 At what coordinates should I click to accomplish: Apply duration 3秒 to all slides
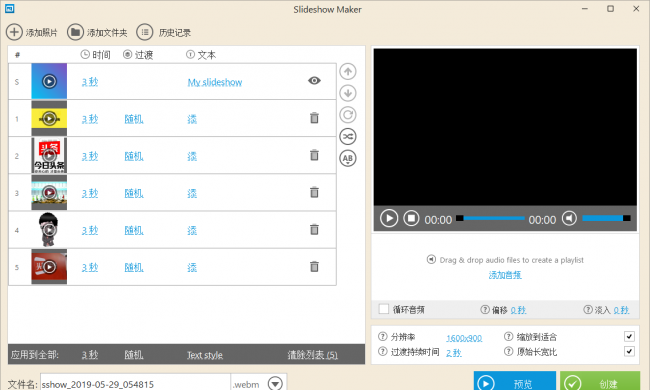point(90,355)
